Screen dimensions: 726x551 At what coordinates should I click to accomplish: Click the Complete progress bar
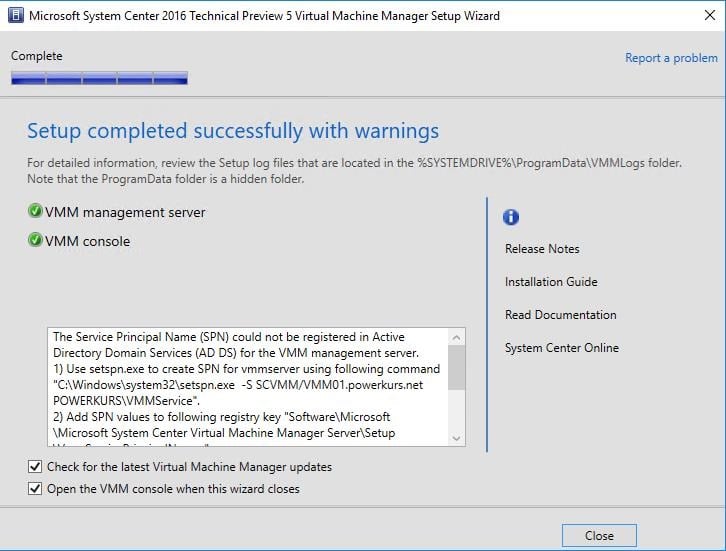click(x=100, y=78)
